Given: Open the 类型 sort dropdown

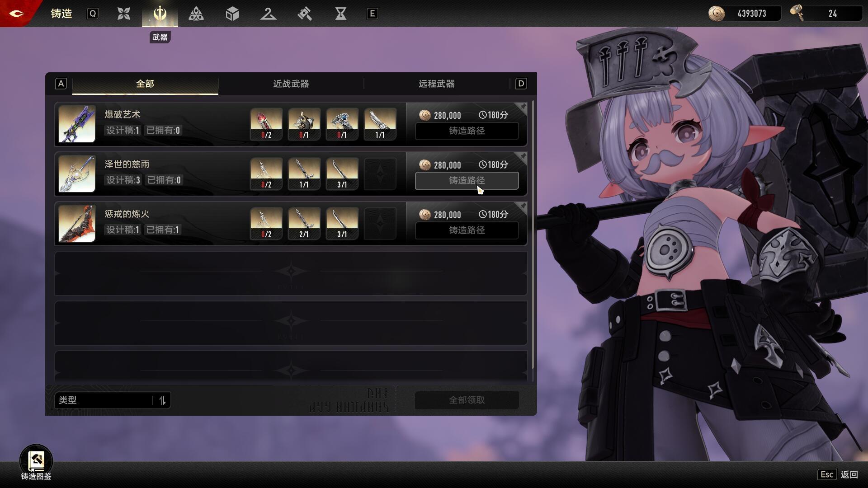Looking at the screenshot, I should [105, 400].
